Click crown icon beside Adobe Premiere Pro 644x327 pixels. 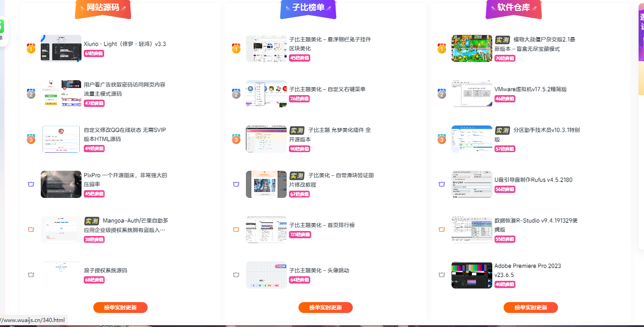pyautogui.click(x=442, y=274)
